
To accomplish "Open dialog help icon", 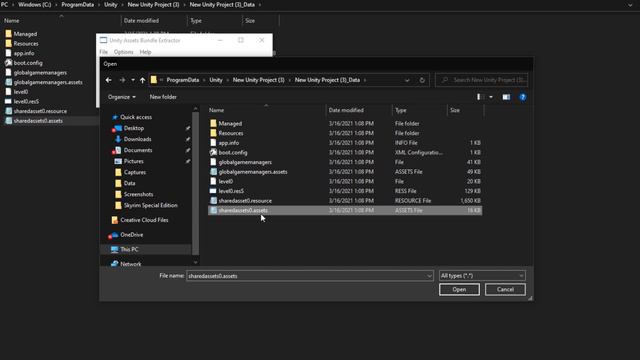I will click(x=522, y=97).
